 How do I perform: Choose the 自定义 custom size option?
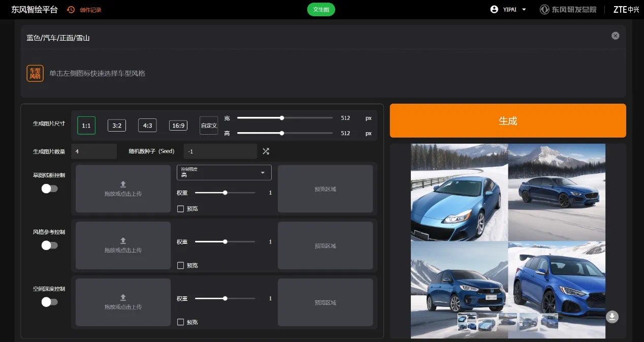click(x=209, y=126)
